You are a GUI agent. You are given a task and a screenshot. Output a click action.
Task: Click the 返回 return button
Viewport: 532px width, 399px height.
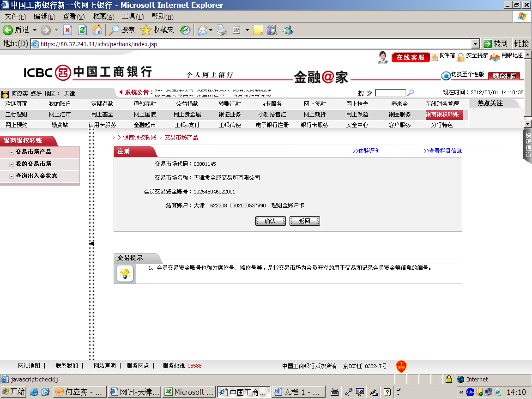[x=305, y=221]
